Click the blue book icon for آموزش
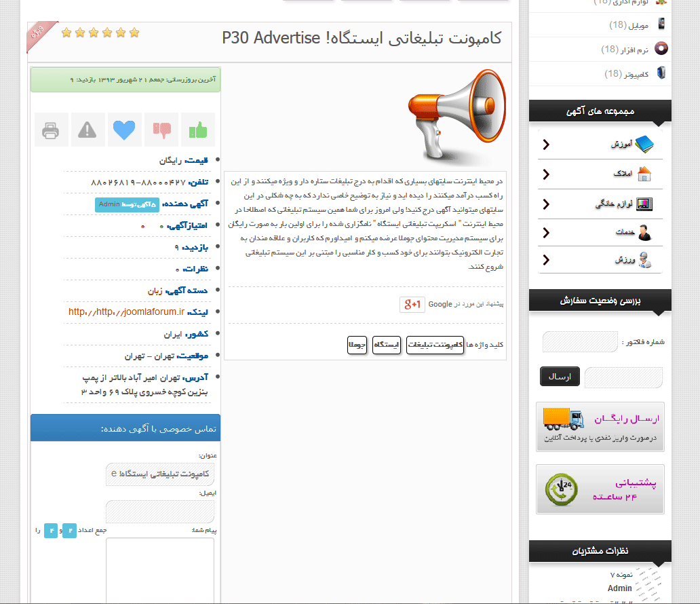This screenshot has height=604, width=700. [644, 145]
